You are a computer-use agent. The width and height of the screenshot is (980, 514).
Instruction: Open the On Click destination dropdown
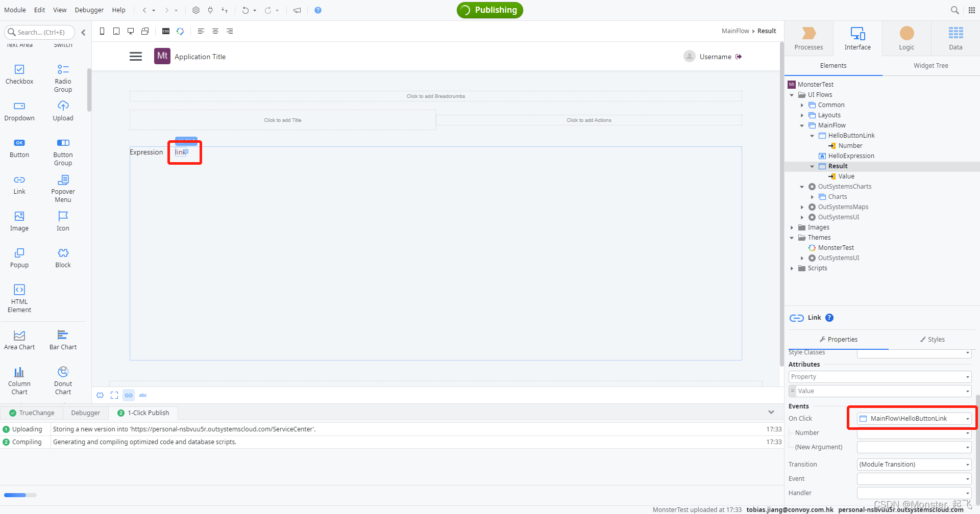pos(914,419)
